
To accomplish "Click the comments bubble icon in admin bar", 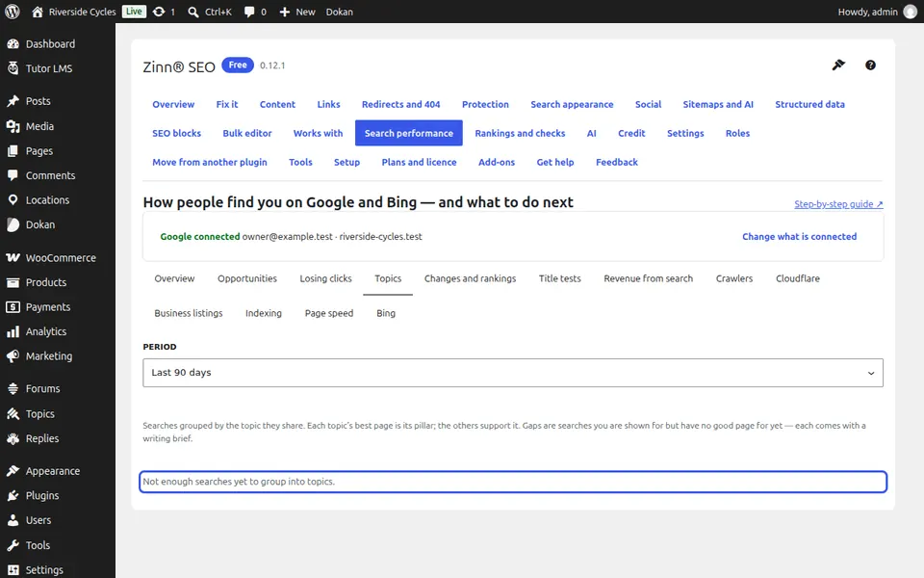I will pos(249,12).
